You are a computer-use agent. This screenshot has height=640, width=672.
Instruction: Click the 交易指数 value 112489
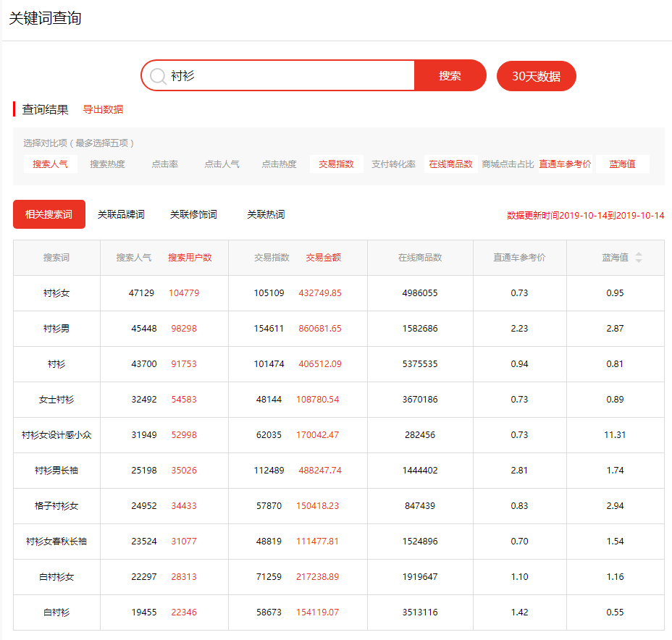pyautogui.click(x=269, y=471)
